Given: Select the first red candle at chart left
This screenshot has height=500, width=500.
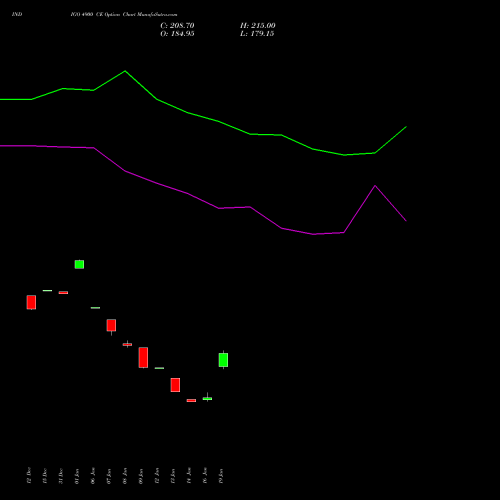Looking at the screenshot, I should pos(31,302).
